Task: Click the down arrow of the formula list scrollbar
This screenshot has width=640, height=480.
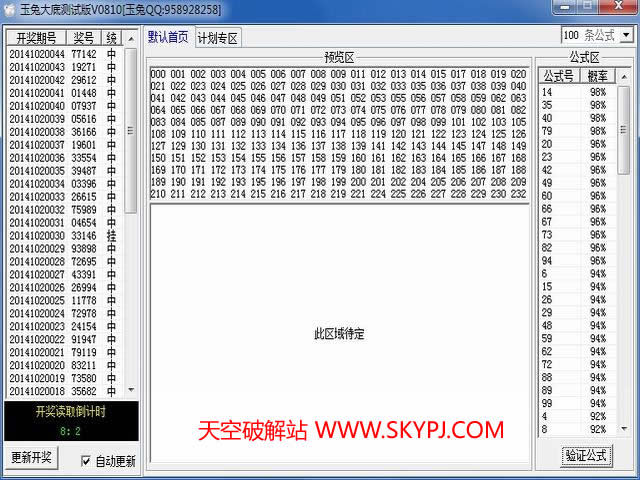Action: (624, 428)
